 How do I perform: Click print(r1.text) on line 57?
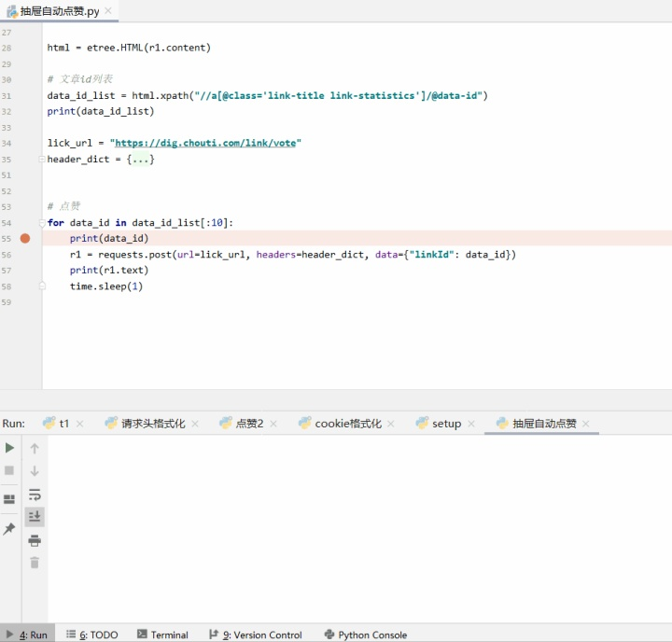(x=109, y=271)
